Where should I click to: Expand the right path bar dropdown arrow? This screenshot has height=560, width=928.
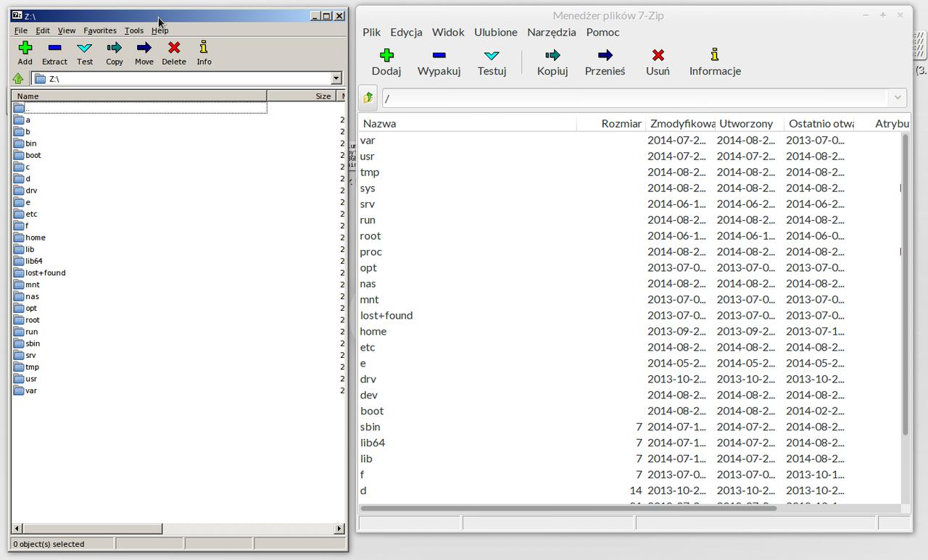pyautogui.click(x=898, y=98)
